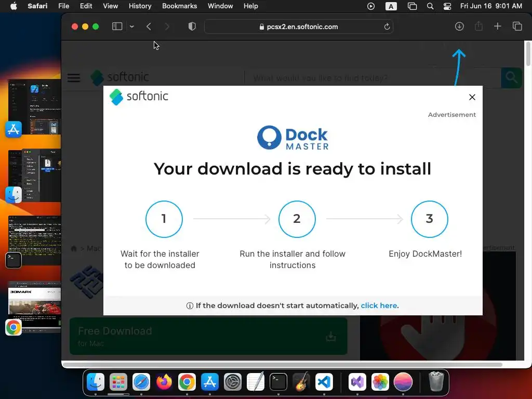Show Safari downloads icon
Viewport: 532px width, 399px height.
[459, 26]
